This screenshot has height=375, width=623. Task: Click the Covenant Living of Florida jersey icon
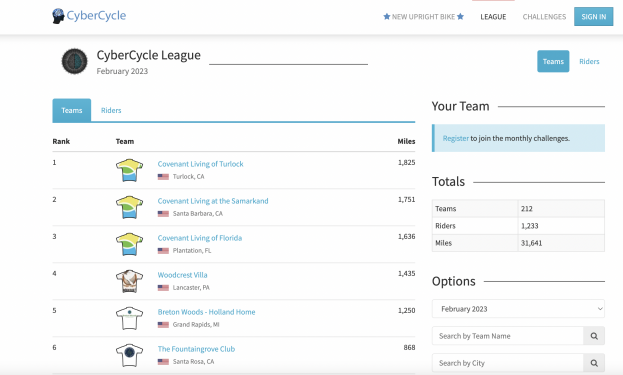click(130, 244)
